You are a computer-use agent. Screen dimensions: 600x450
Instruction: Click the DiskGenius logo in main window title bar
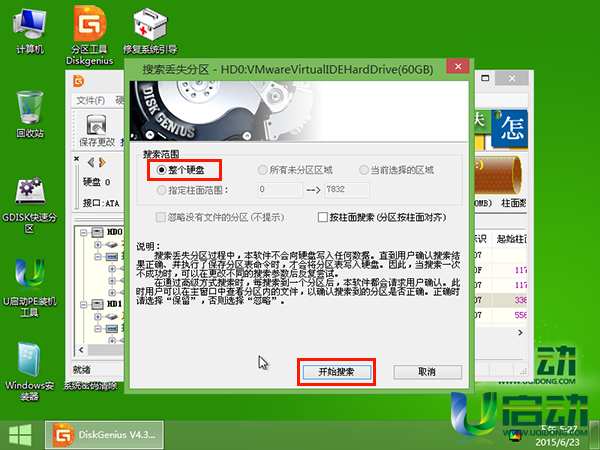[x=78, y=81]
